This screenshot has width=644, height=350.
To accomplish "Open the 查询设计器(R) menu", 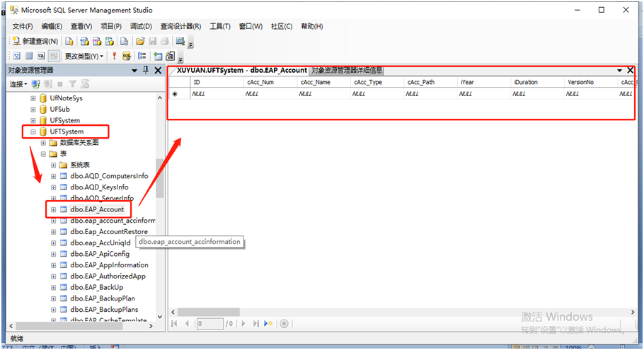I will (180, 26).
